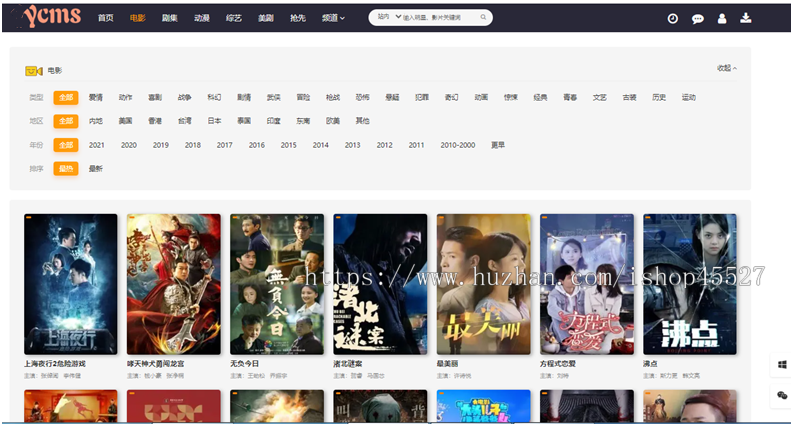The width and height of the screenshot is (793, 426).
Task: Filter year by 更早 (earlier)
Action: tap(498, 145)
